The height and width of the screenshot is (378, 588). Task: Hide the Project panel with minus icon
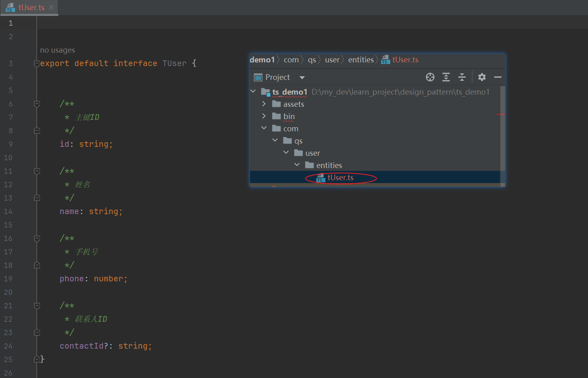(x=498, y=77)
